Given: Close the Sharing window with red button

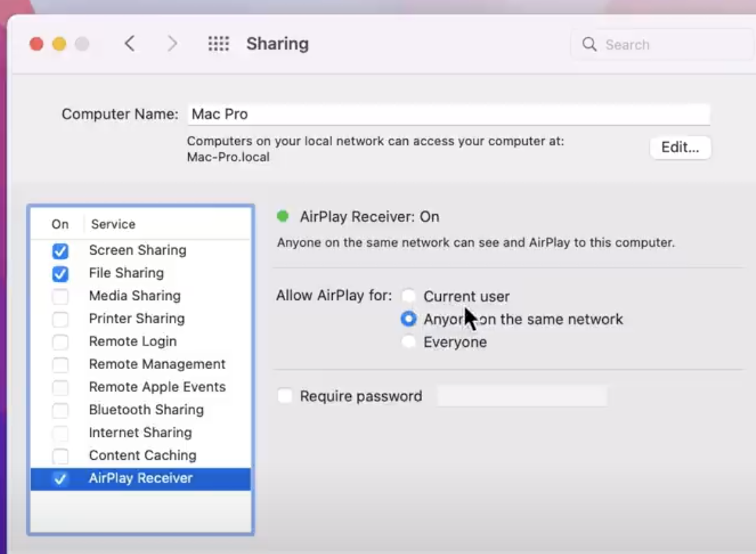Looking at the screenshot, I should (36, 44).
